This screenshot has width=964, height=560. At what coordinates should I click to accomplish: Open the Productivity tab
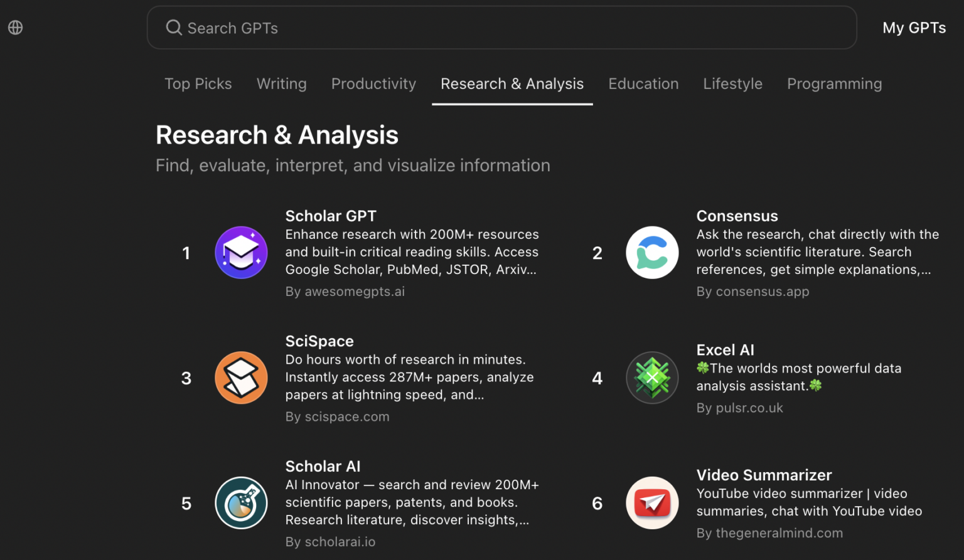click(x=373, y=84)
